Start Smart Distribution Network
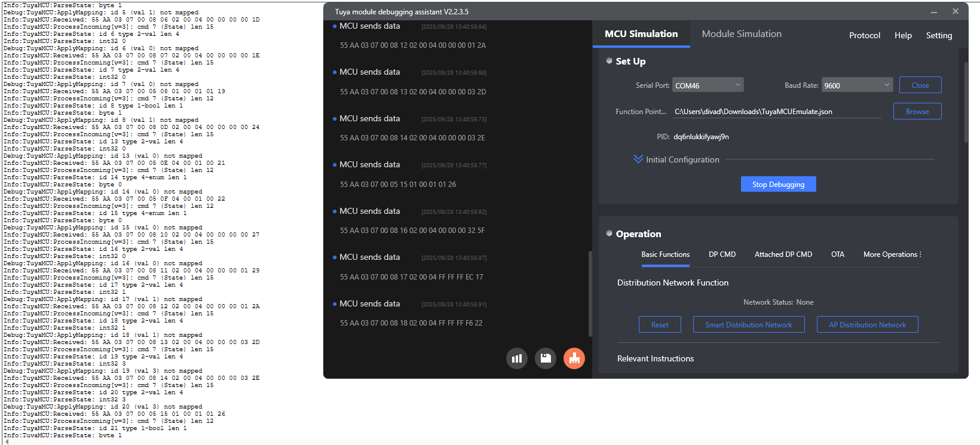Image resolution: width=980 pixels, height=445 pixels. (x=749, y=325)
